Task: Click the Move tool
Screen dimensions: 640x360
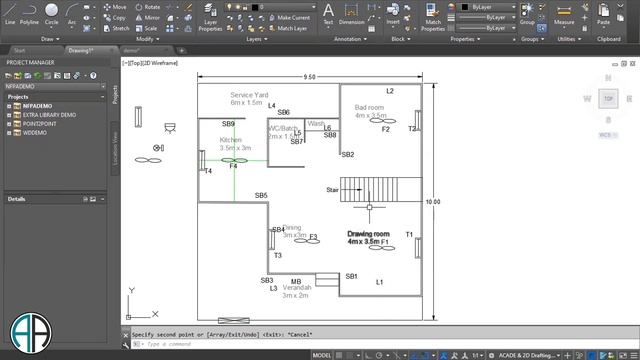Action: pos(115,7)
